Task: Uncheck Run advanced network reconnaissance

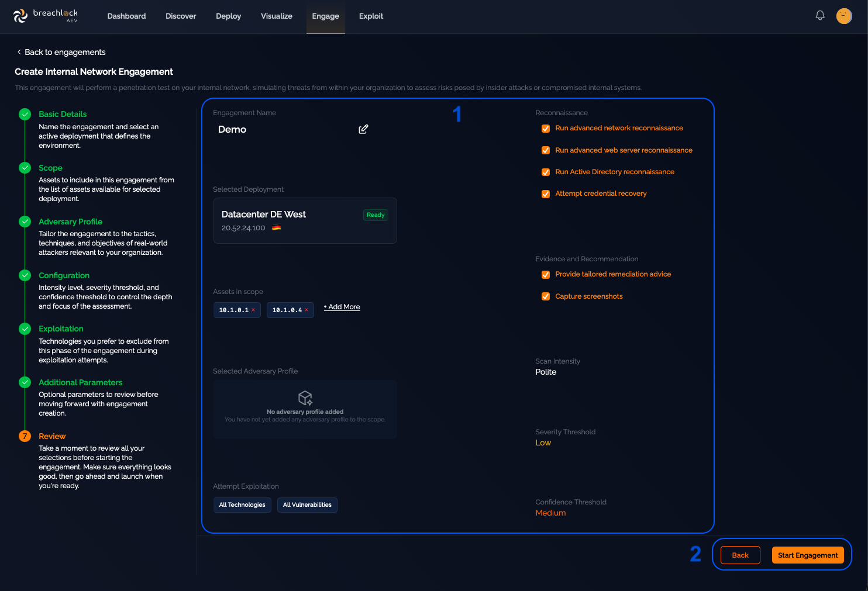Action: pyautogui.click(x=546, y=129)
